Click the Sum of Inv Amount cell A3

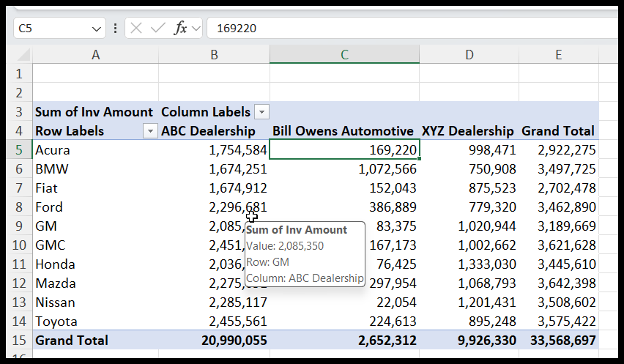pyautogui.click(x=95, y=112)
